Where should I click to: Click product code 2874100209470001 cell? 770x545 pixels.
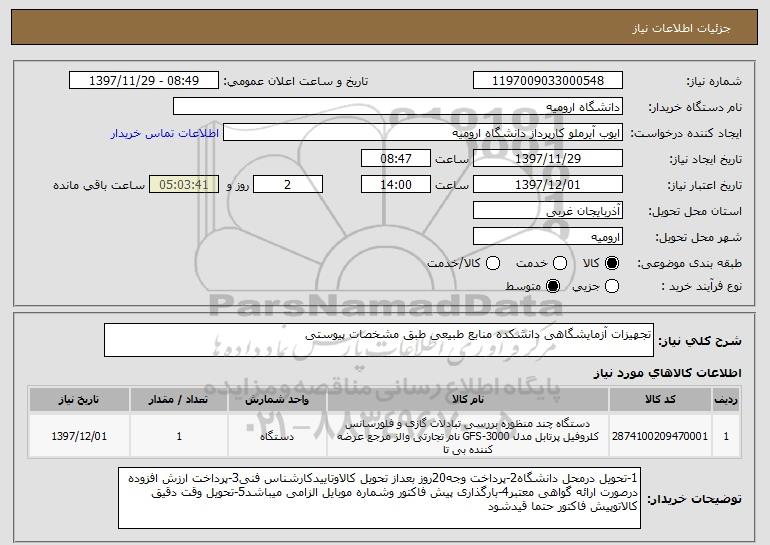(x=660, y=436)
